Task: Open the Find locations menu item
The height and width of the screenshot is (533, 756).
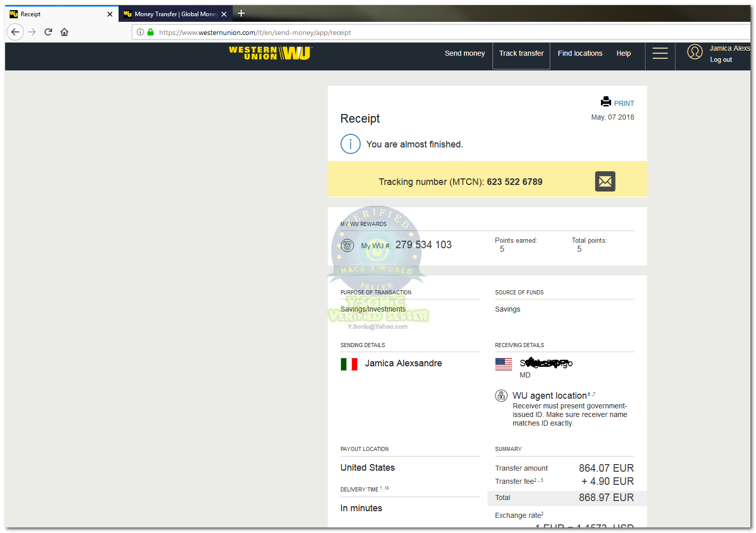Action: coord(580,53)
